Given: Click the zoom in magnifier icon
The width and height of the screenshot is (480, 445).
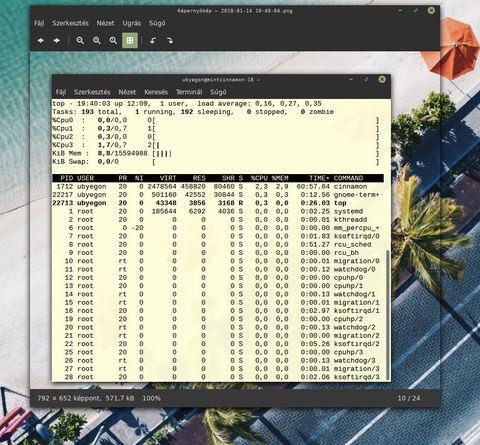Looking at the screenshot, I should (x=80, y=41).
